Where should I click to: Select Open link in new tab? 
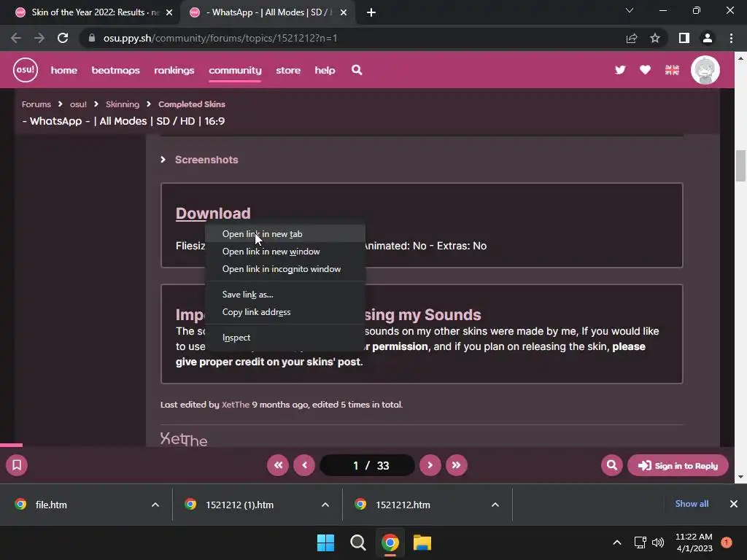pyautogui.click(x=285, y=234)
